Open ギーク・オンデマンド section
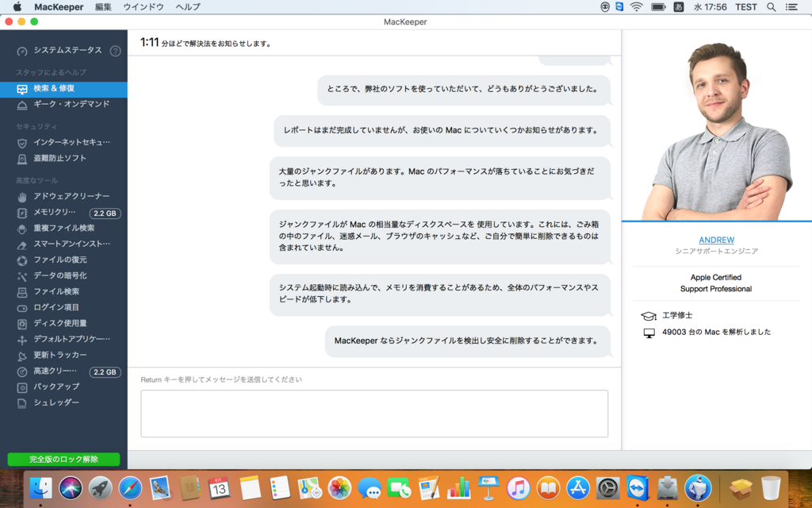Screen dimensions: 812x508 click(63, 104)
